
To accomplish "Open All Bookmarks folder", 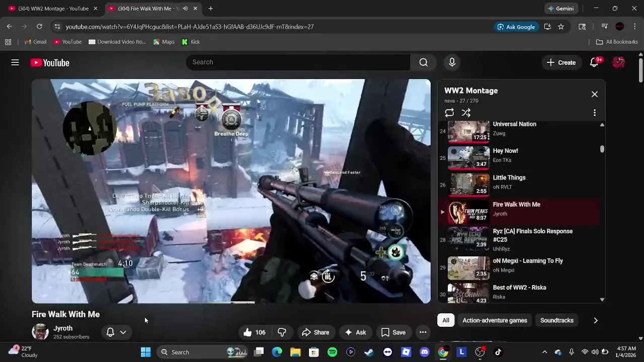I will tap(617, 42).
